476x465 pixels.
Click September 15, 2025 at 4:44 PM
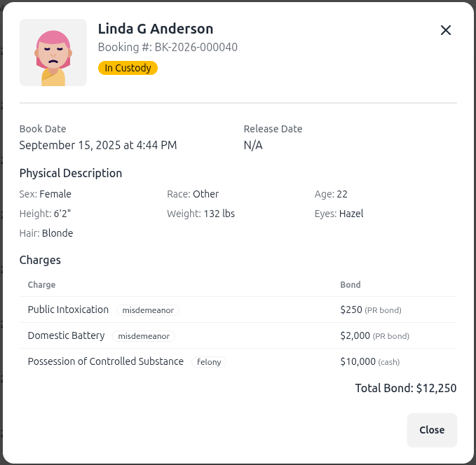pyautogui.click(x=98, y=145)
